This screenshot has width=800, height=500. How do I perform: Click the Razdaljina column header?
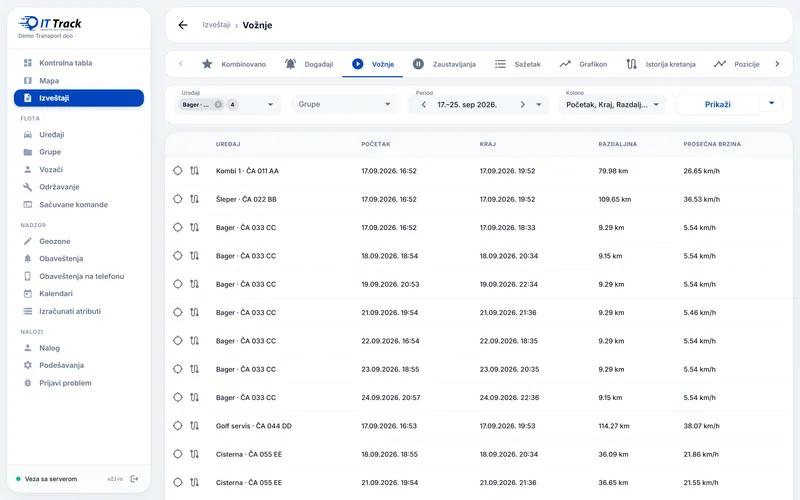(x=618, y=144)
